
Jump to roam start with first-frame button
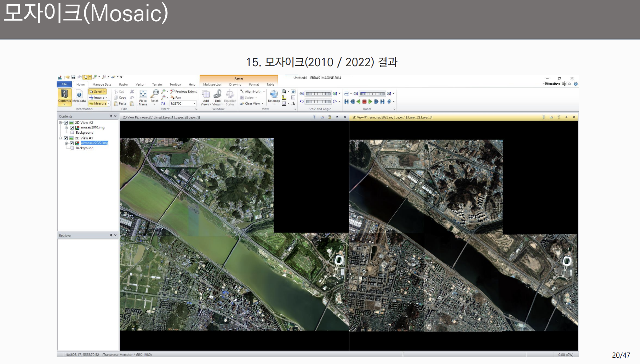[347, 102]
